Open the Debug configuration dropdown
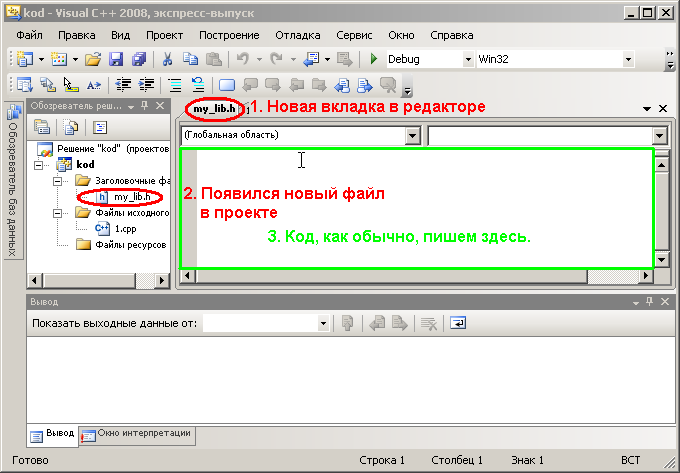Viewport: 680px width, 473px height. (468, 59)
